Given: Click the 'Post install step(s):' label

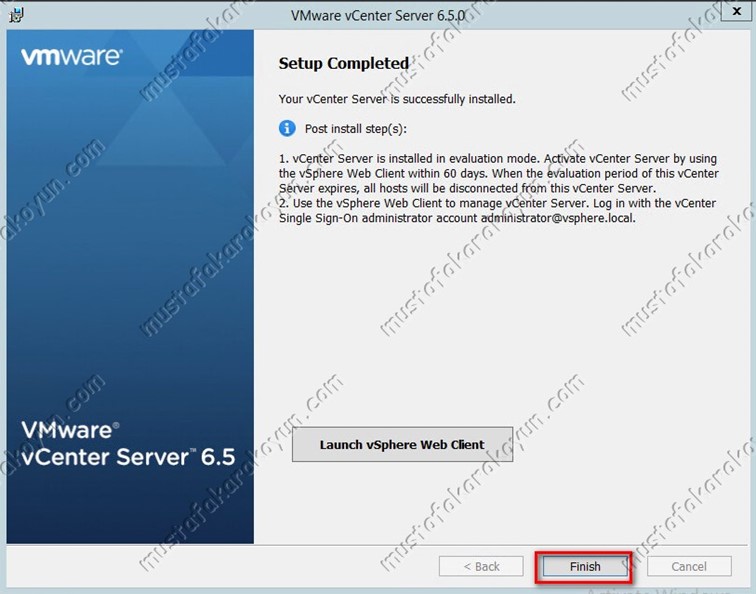Looking at the screenshot, I should (355, 129).
